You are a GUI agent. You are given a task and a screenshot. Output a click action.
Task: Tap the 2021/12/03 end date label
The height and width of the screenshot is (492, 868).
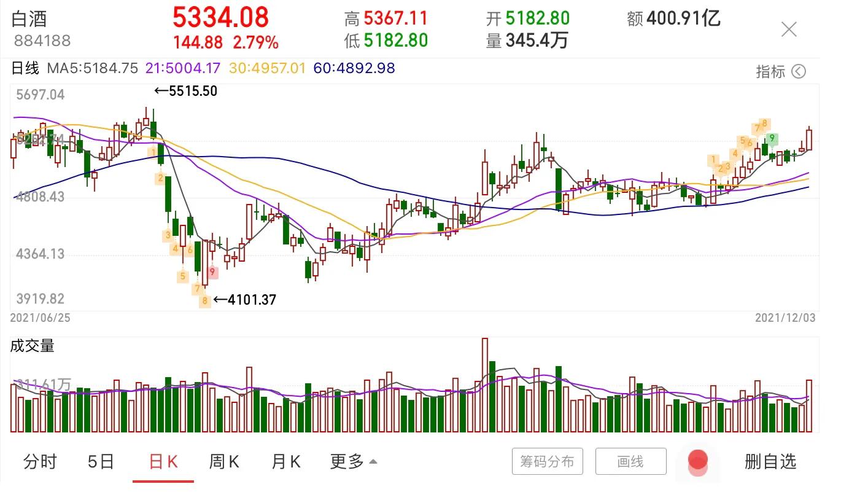click(785, 318)
